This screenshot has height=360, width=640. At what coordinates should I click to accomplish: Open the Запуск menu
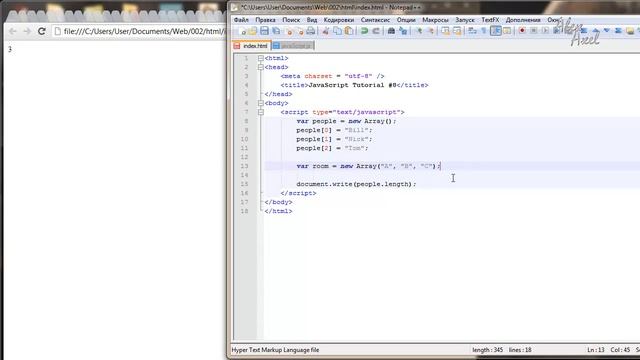coord(465,20)
